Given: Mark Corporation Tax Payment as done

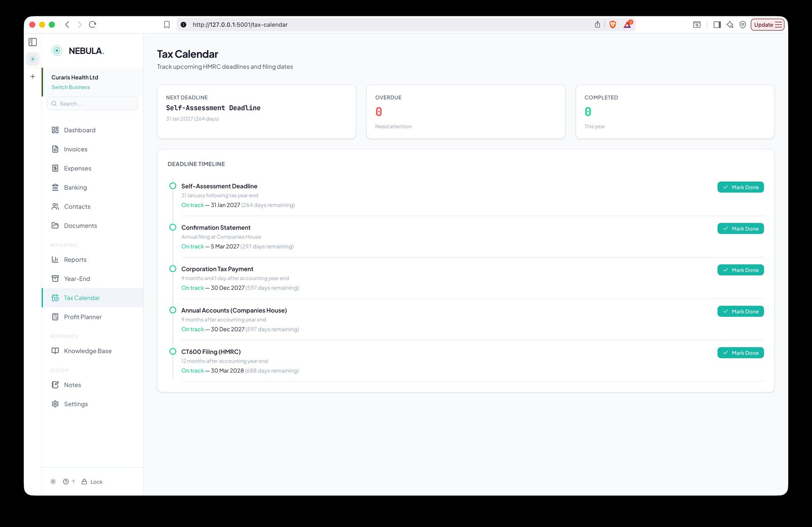Looking at the screenshot, I should point(740,270).
